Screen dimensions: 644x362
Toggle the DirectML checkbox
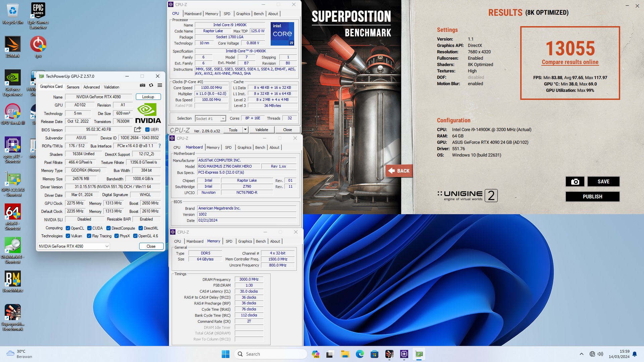coord(141,228)
